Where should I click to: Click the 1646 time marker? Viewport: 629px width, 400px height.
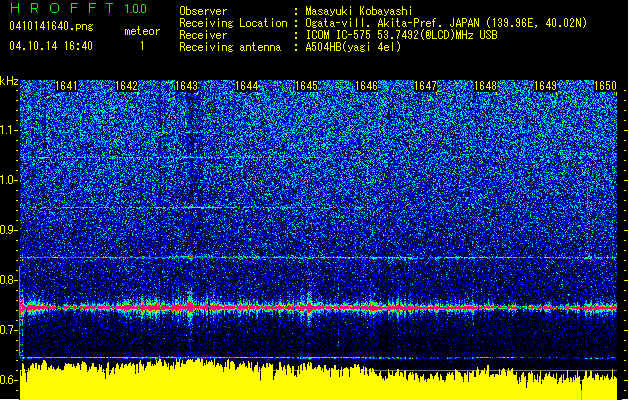click(x=366, y=86)
